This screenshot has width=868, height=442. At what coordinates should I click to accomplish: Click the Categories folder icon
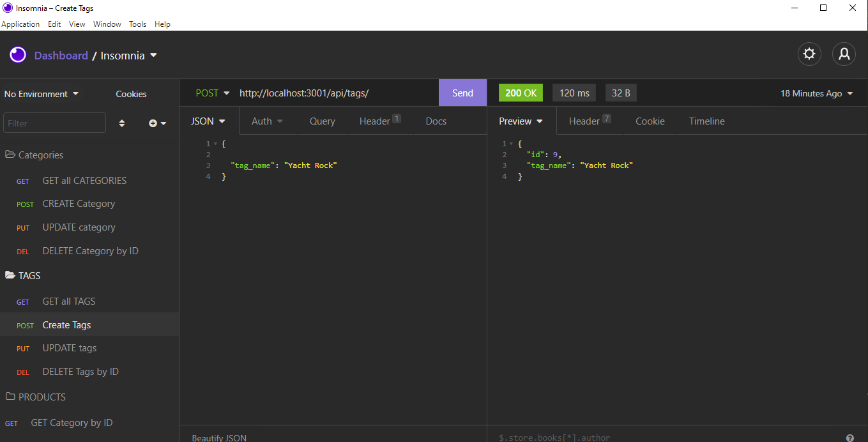[10, 155]
